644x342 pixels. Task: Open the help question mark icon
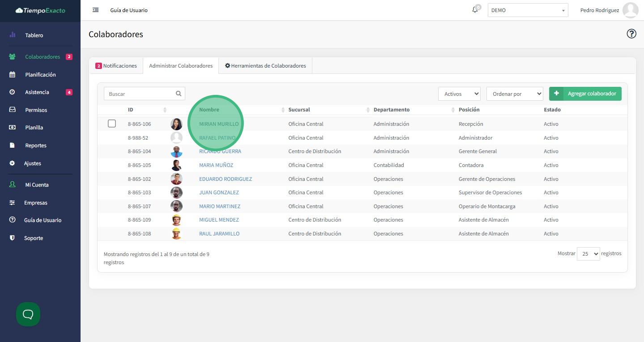tap(631, 34)
